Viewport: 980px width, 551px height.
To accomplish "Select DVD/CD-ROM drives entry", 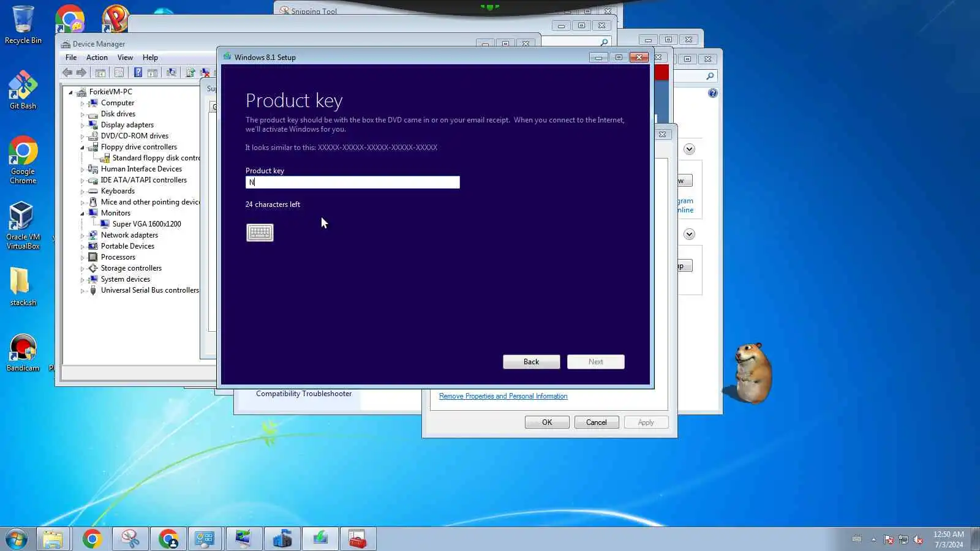I will (x=135, y=136).
